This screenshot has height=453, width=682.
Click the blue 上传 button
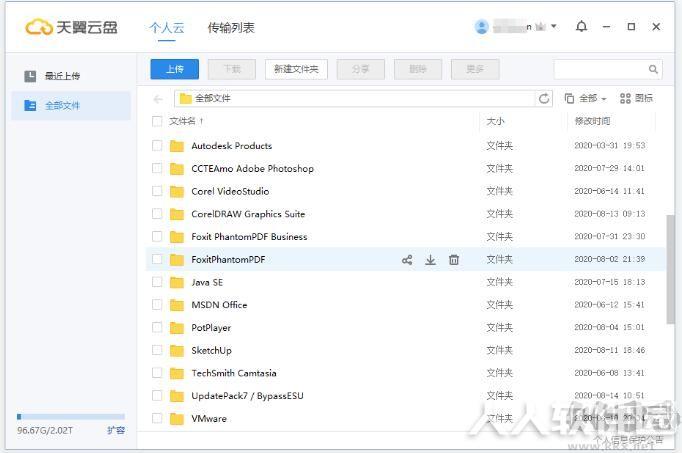click(175, 69)
